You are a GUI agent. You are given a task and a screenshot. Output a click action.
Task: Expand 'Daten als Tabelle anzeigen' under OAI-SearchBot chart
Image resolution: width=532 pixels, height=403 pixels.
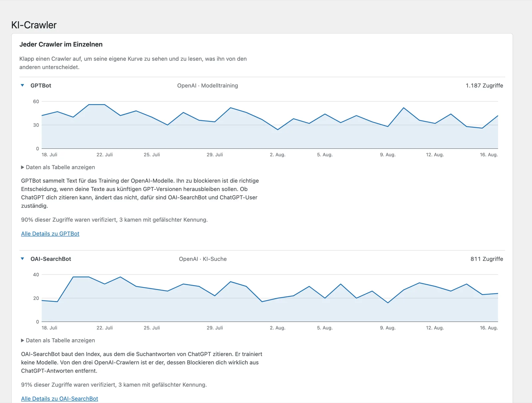point(58,340)
